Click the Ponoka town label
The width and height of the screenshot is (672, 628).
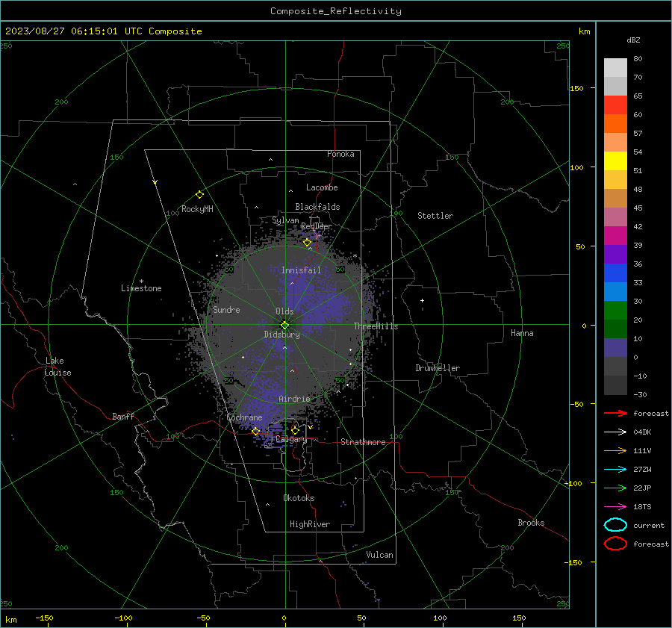click(340, 154)
